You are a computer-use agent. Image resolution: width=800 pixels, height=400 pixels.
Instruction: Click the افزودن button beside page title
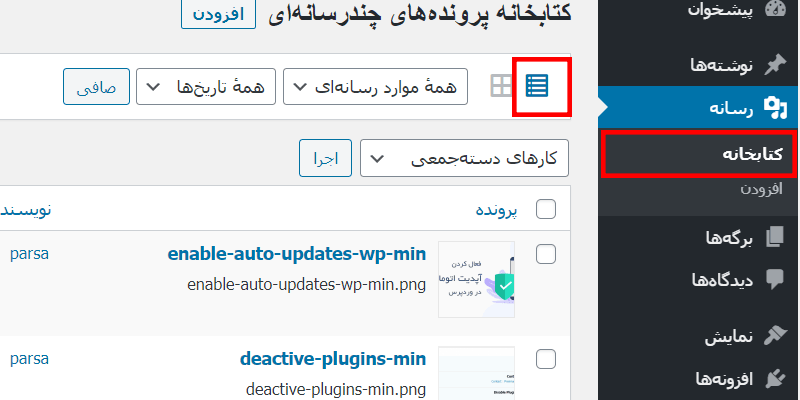[218, 14]
